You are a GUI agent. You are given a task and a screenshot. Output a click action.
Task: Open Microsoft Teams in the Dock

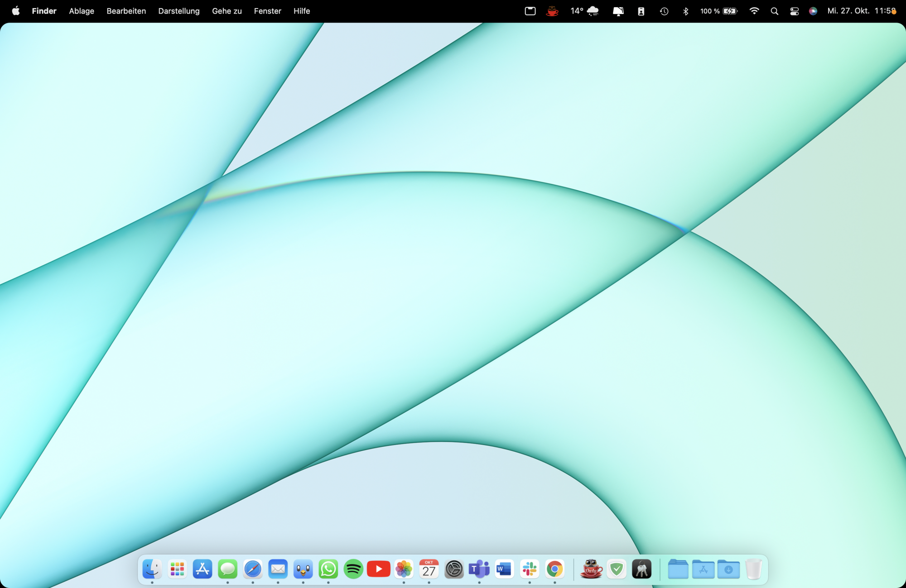479,569
